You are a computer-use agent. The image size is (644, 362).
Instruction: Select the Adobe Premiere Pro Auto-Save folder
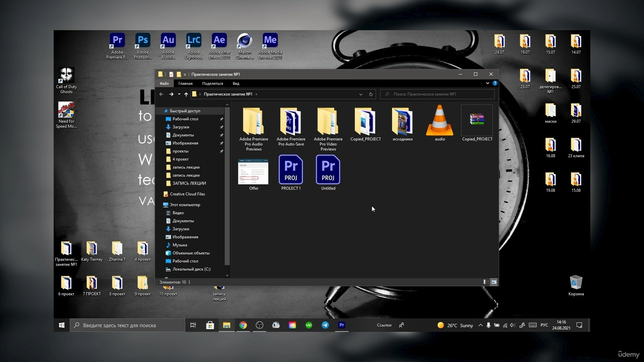291,127
